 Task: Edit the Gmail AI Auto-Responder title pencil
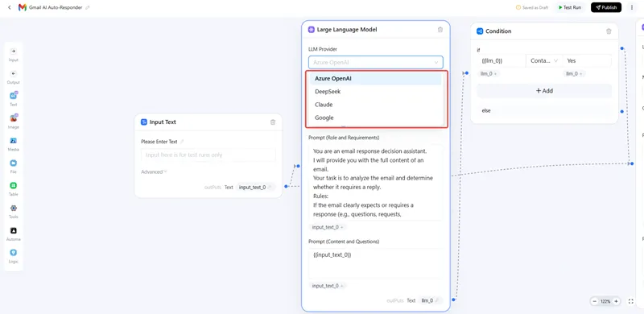pos(88,7)
